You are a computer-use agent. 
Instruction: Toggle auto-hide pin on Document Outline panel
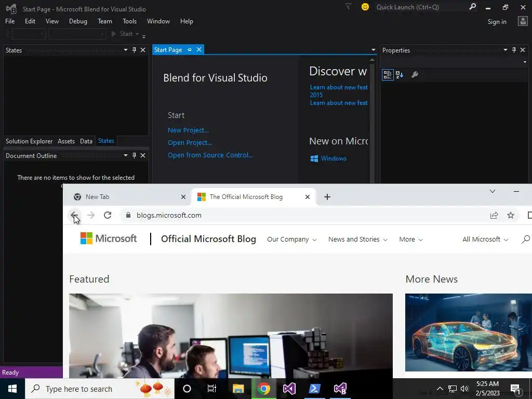(x=134, y=155)
